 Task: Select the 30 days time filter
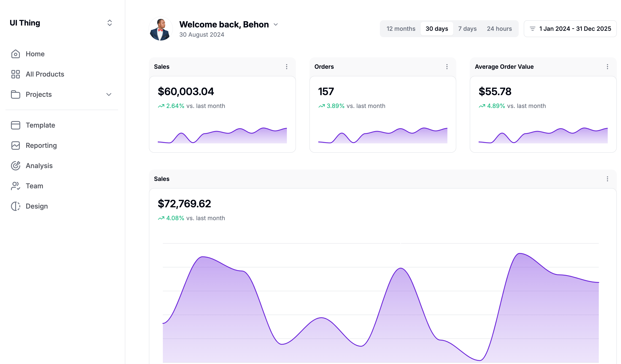(436, 28)
